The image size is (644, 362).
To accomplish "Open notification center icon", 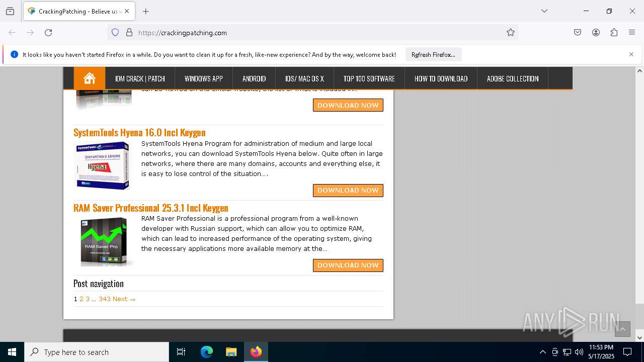I will click(x=627, y=352).
